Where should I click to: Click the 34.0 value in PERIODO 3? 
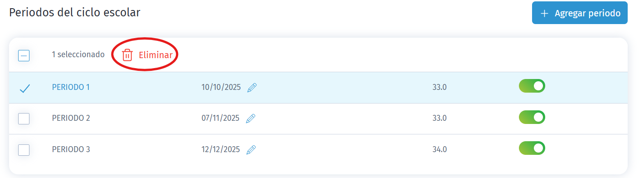(x=440, y=149)
